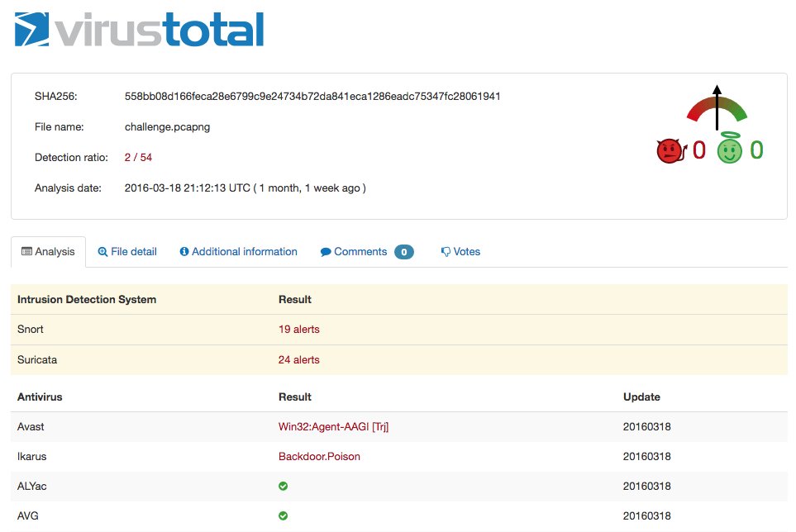This screenshot has height=532, width=796.
Task: Click the file name challenge.pcapng
Action: click(168, 126)
